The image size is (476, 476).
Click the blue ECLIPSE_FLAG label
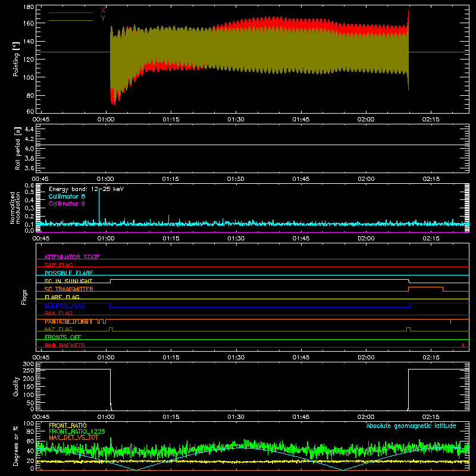coord(65,305)
